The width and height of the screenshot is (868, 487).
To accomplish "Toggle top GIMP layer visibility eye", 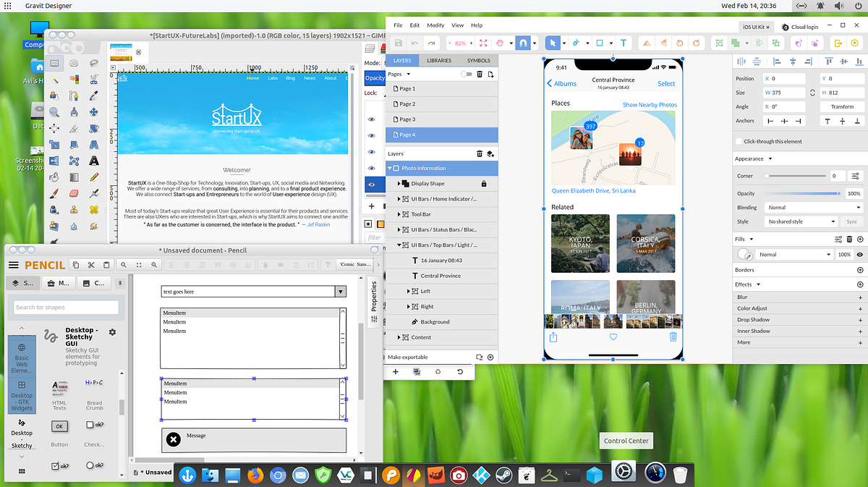I will pos(372,119).
